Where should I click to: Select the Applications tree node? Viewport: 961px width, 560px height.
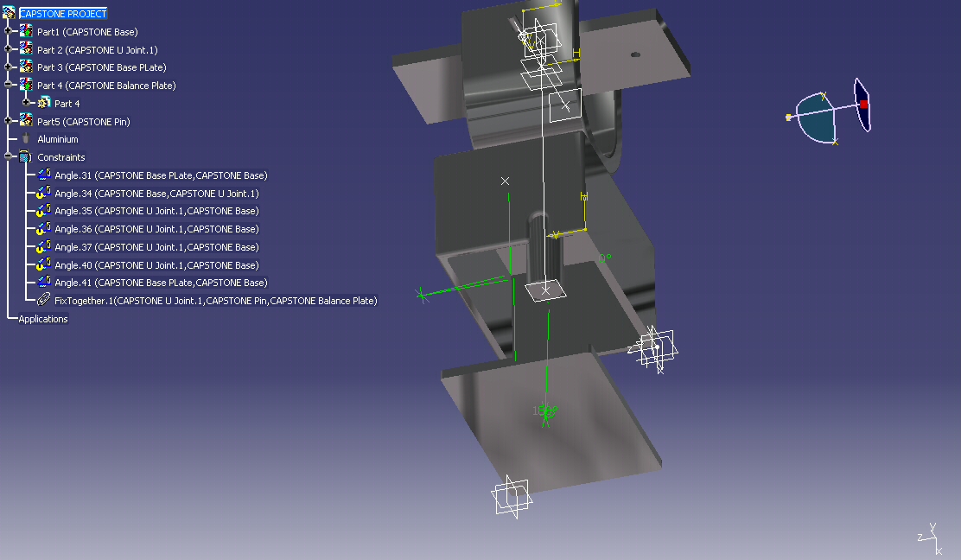click(x=43, y=319)
